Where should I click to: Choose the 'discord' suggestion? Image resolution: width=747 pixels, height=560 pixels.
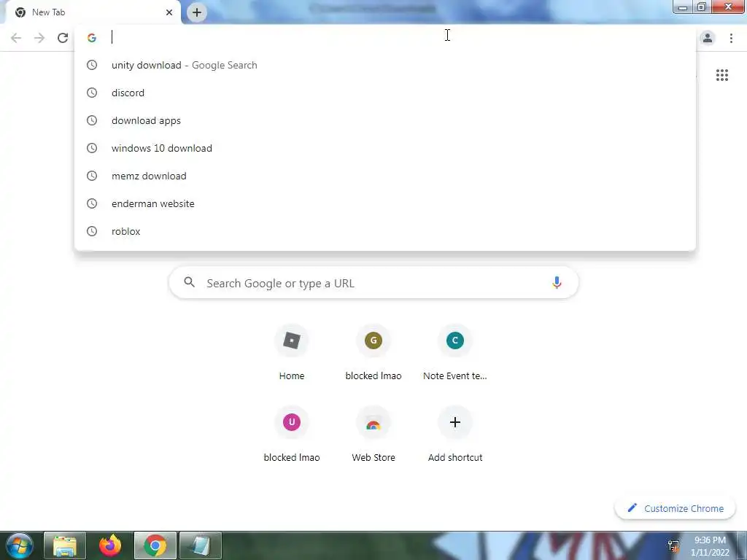385,93
